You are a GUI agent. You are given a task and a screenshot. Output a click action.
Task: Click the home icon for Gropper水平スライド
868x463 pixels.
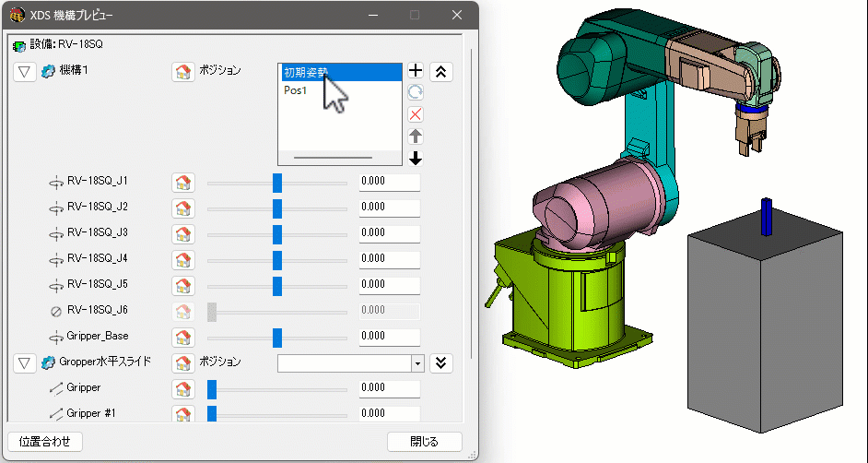pos(183,362)
